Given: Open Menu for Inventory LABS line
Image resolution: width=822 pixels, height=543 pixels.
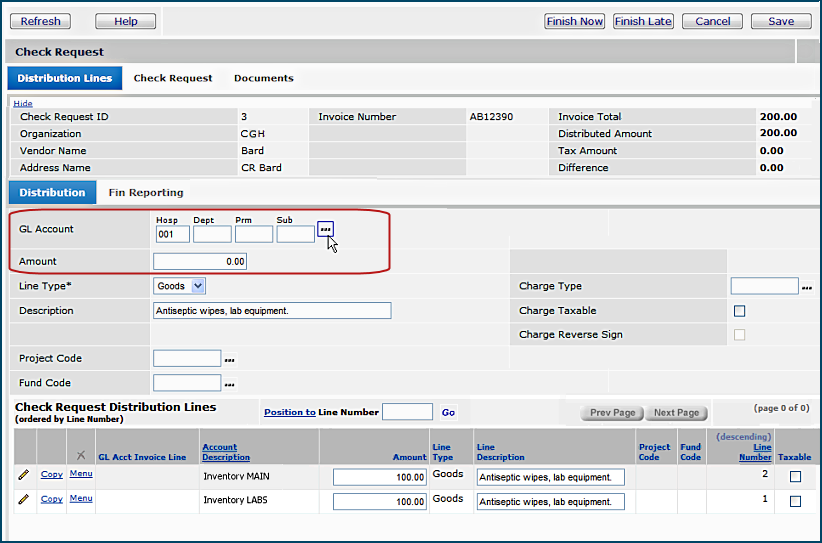Looking at the screenshot, I should (81, 498).
